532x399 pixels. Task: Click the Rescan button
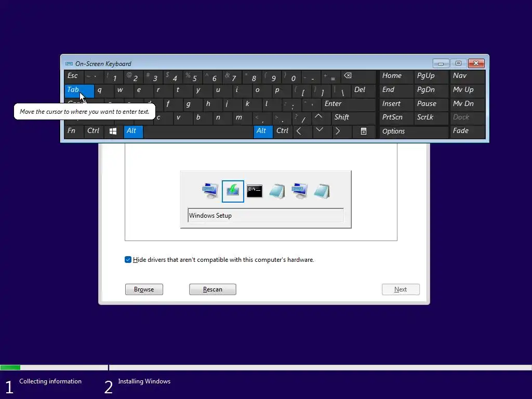(212, 289)
